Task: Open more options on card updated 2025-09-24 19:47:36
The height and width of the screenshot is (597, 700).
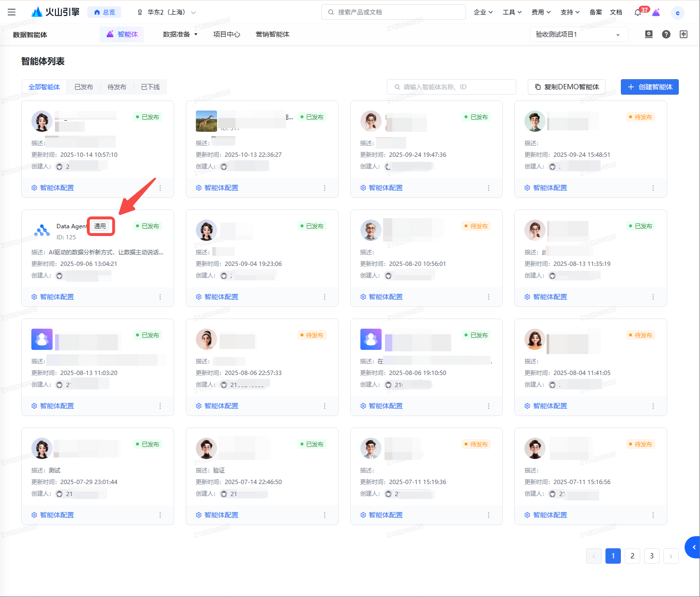Action: pos(489,188)
